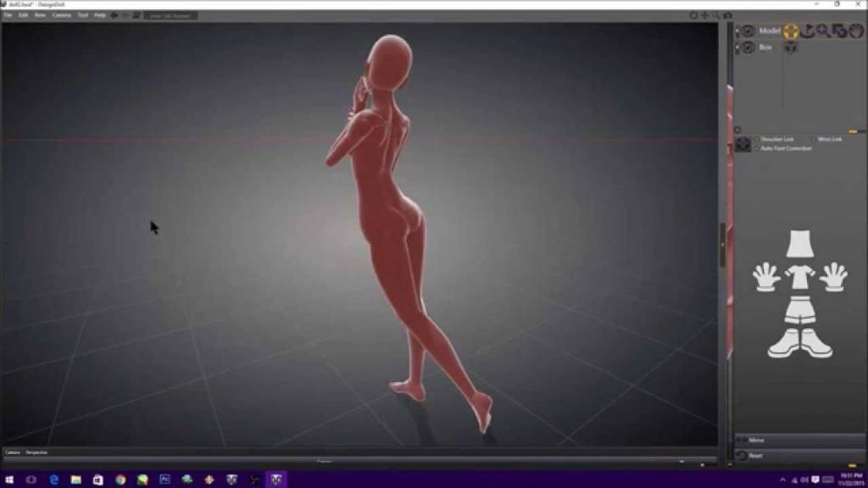The height and width of the screenshot is (488, 868).
Task: Toggle the Auto Foot Correction checkbox
Action: click(757, 148)
